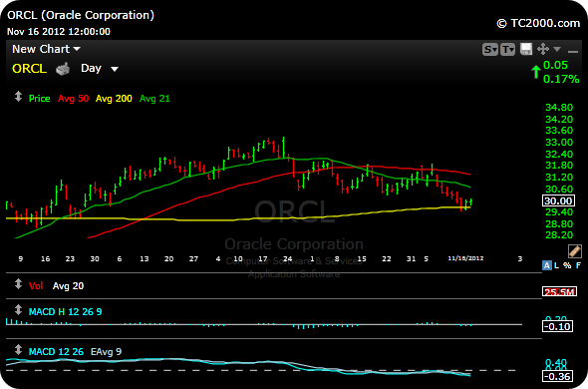Screen dimensions: 588x389
Task: Click the Vol indicator label
Action: 36,285
